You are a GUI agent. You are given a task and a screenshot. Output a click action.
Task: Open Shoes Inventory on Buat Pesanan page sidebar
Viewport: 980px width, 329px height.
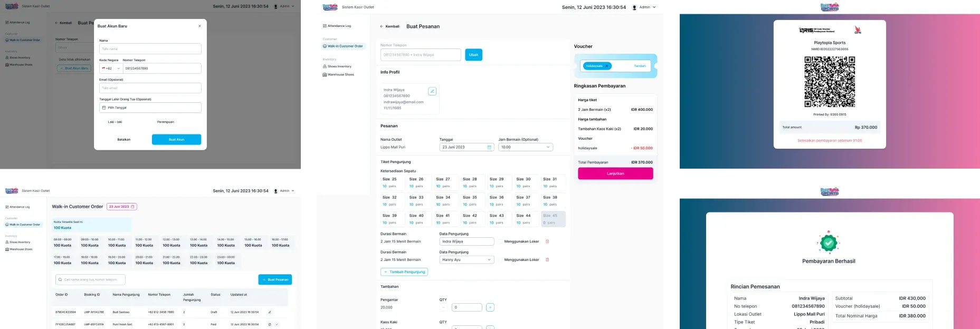pos(337,66)
